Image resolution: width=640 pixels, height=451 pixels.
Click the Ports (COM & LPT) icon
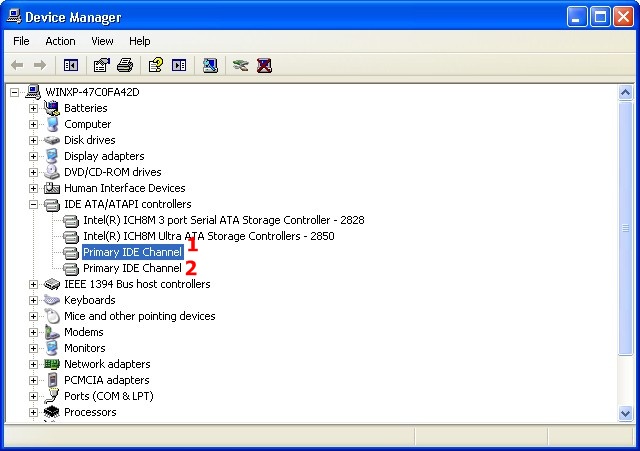point(52,396)
